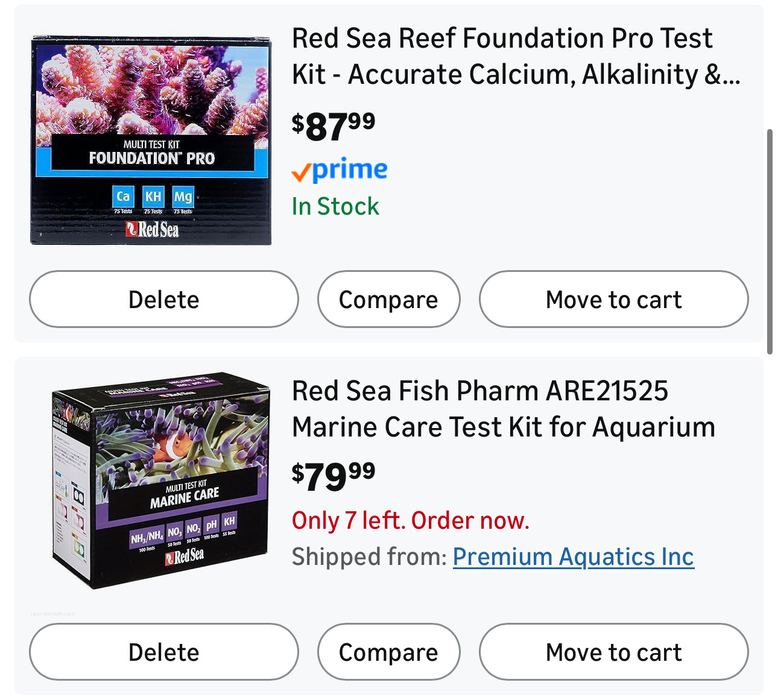
Task: Visit the Premium Aquatics Inc seller link
Action: point(573,557)
